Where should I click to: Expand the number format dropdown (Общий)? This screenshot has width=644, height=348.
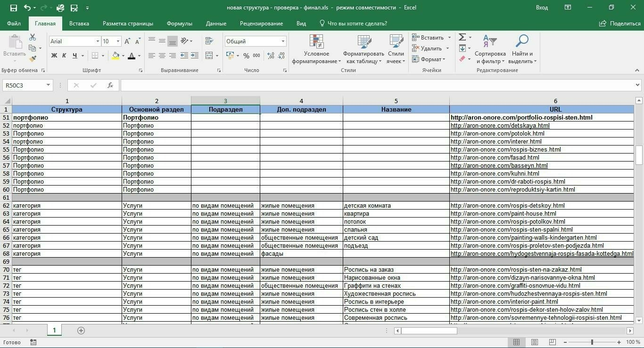tap(283, 41)
